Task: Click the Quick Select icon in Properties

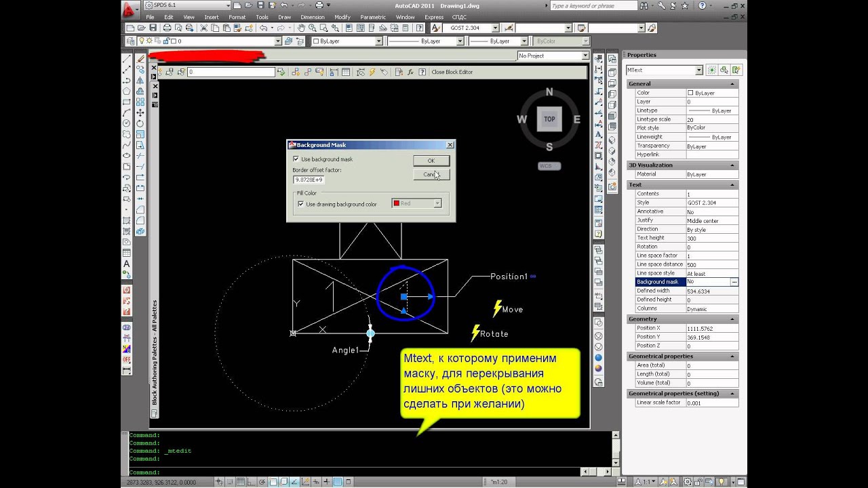Action: click(736, 70)
